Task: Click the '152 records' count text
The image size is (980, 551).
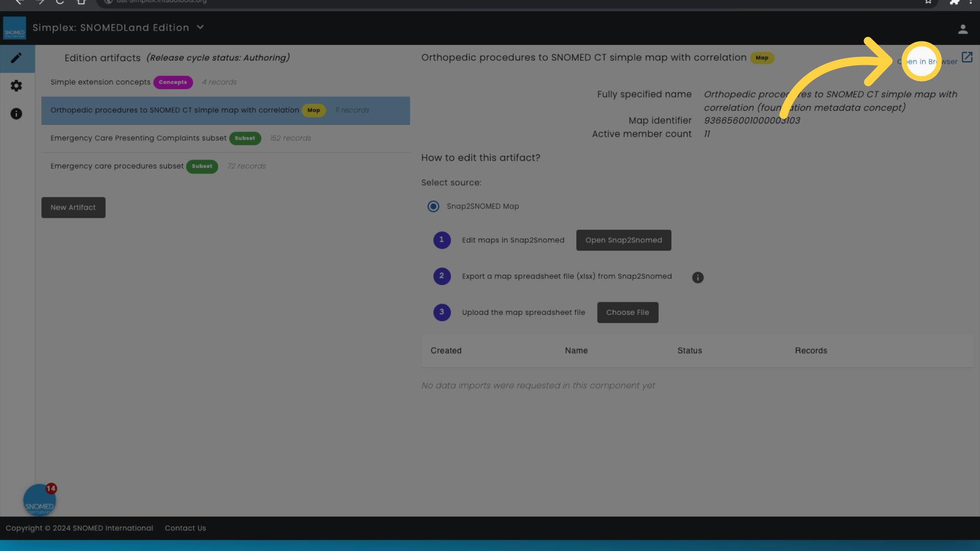Action: click(x=290, y=138)
